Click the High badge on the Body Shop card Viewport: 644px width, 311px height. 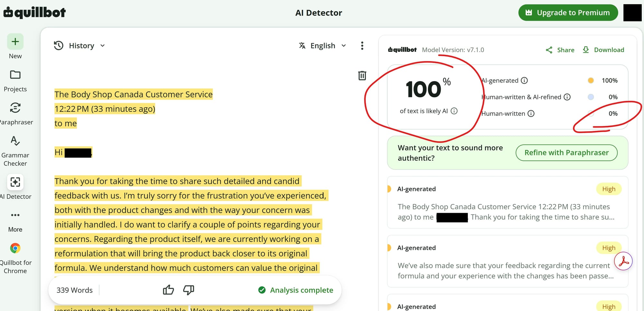pyautogui.click(x=609, y=189)
